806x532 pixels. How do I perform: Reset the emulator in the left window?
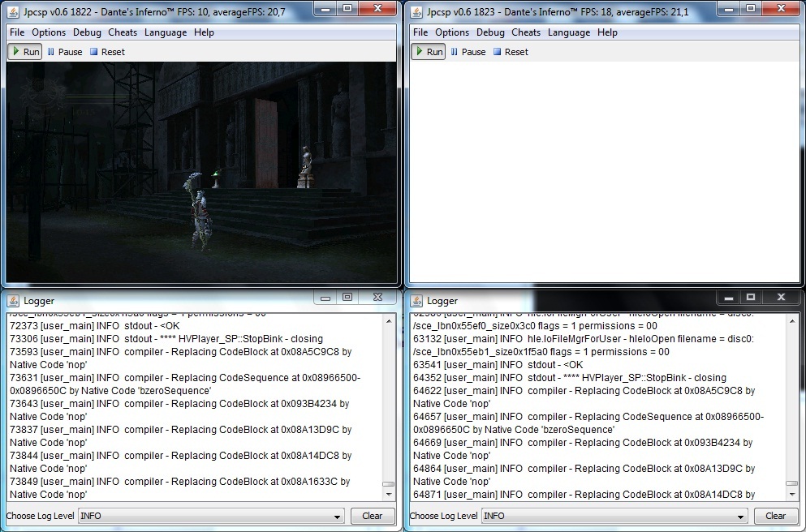(x=107, y=52)
